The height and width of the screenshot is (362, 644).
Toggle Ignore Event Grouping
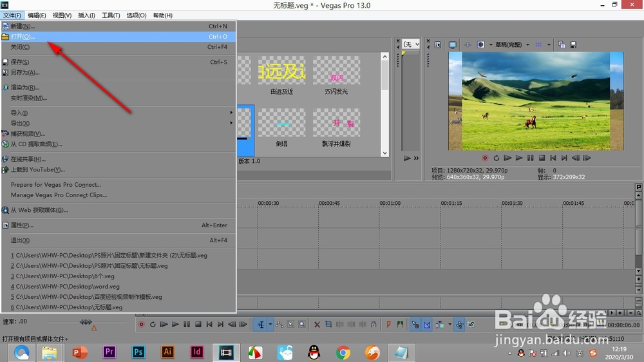[471, 325]
